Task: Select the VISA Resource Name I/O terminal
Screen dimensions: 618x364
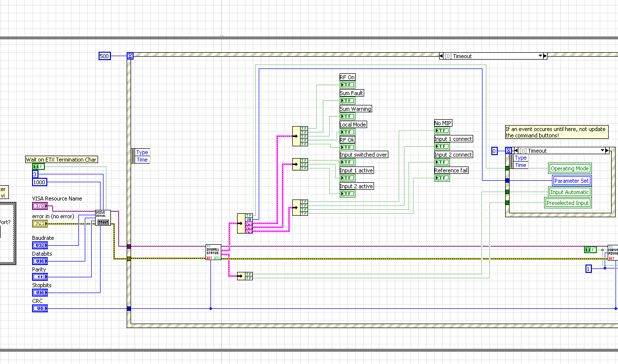Action: [40, 206]
